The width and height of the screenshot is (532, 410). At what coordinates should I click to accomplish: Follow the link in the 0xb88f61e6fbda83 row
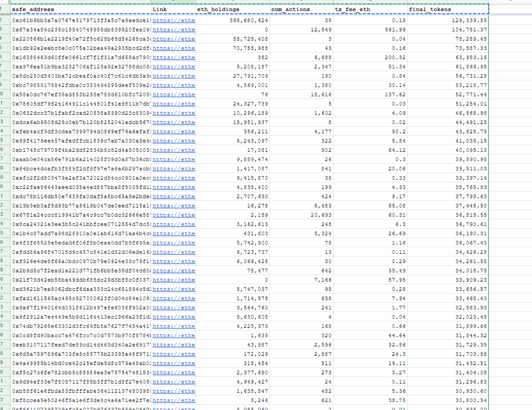[x=173, y=391]
